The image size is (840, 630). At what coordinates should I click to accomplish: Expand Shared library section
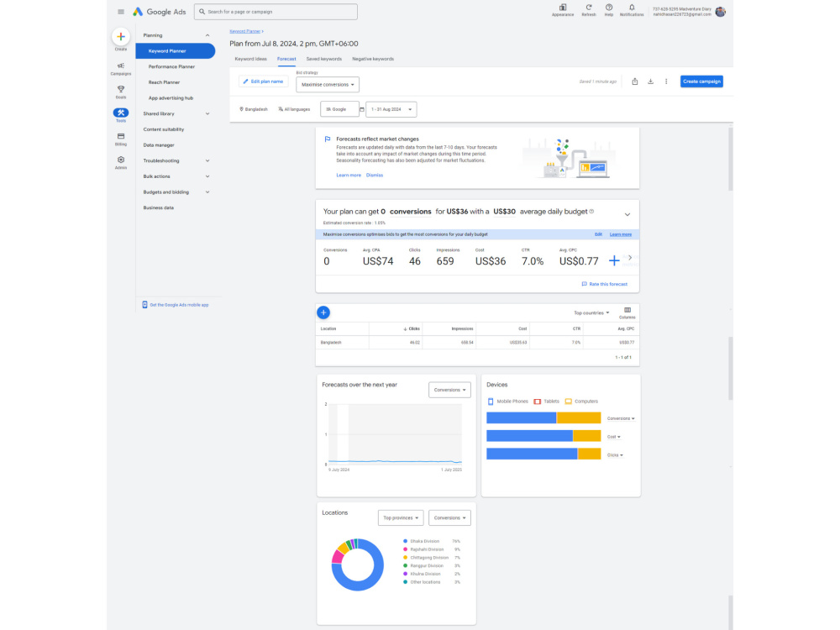point(207,113)
